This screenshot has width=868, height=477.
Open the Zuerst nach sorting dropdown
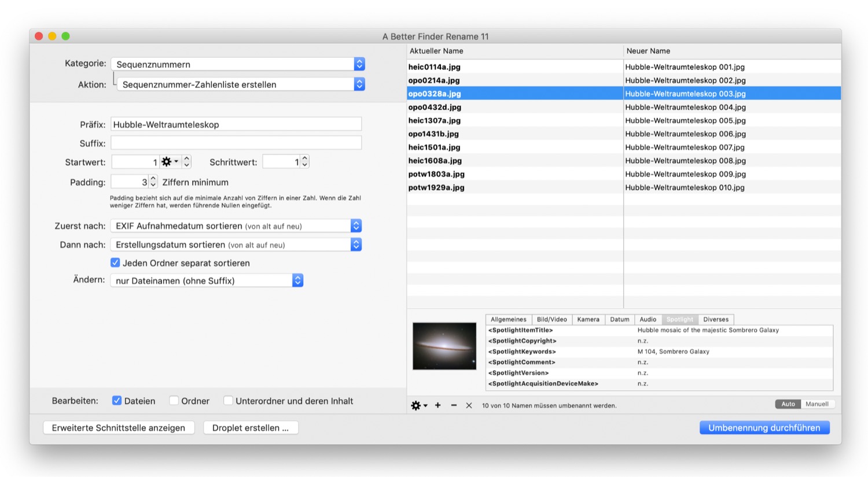[236, 226]
